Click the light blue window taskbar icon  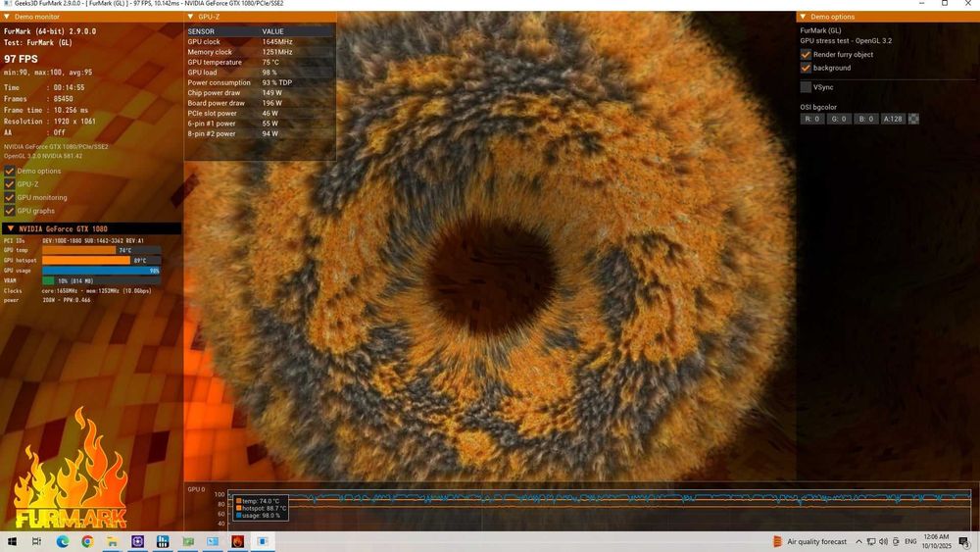click(213, 541)
